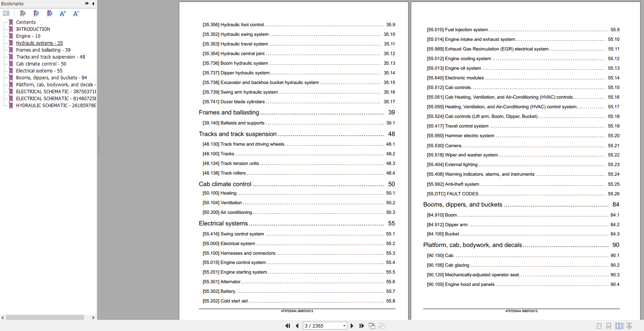The width and height of the screenshot is (644, 331).
Task: Select the Cab climate control - 50 bookmark
Action: (x=41, y=64)
